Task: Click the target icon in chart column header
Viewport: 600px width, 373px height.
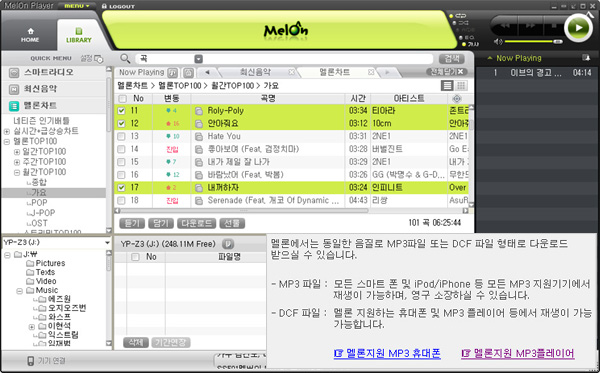Action: pyautogui.click(x=457, y=99)
